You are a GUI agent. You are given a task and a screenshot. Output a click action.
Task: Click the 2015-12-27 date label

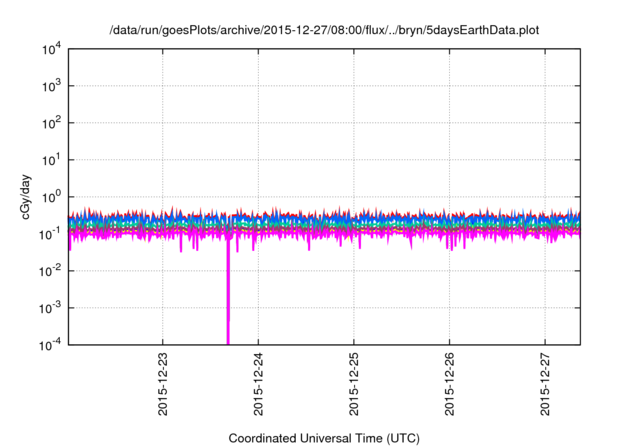click(545, 384)
